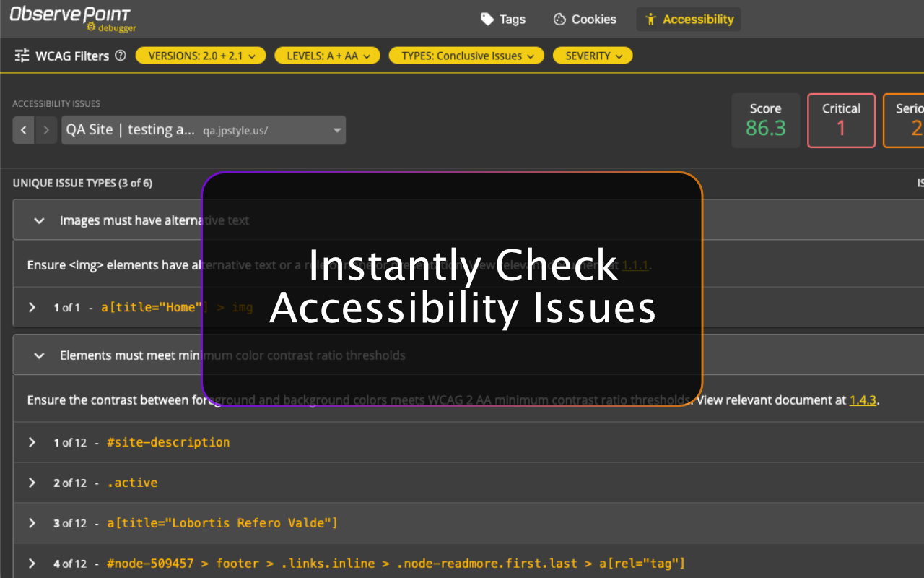Open WCAG Filters help icon
Screen dimensions: 924x578
(121, 55)
